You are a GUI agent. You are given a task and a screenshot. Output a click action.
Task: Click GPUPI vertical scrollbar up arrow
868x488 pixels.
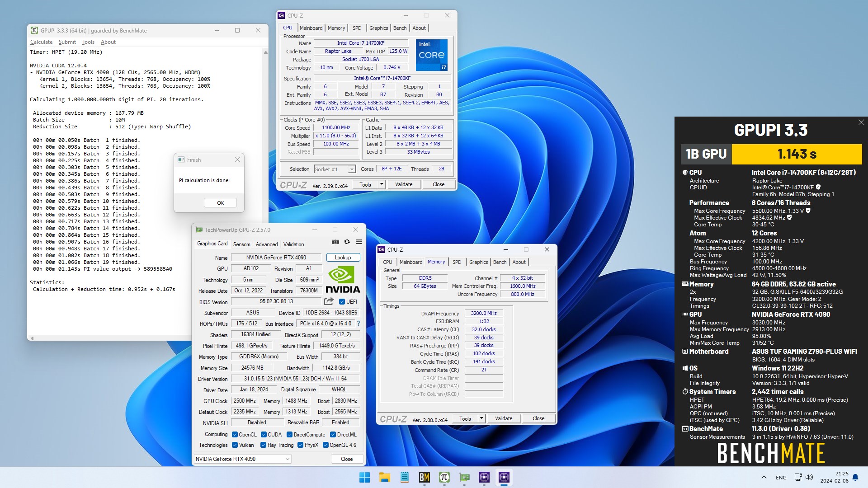click(x=265, y=52)
